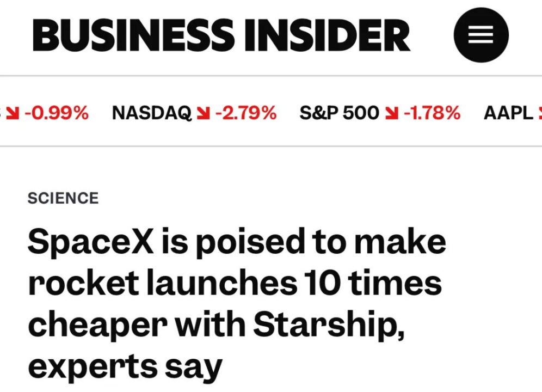This screenshot has width=542, height=392.
Task: Click the NASDAQ red down arrow
Action: click(x=203, y=113)
